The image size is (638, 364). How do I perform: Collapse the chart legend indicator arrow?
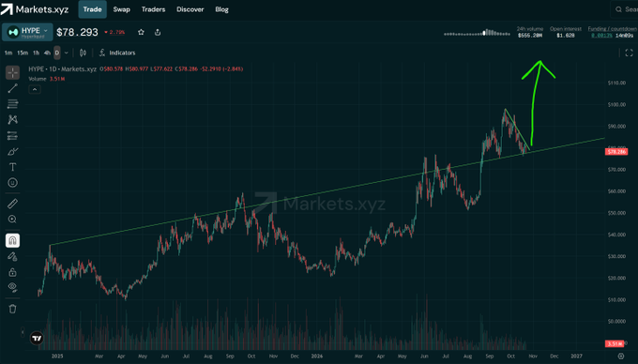[x=35, y=89]
